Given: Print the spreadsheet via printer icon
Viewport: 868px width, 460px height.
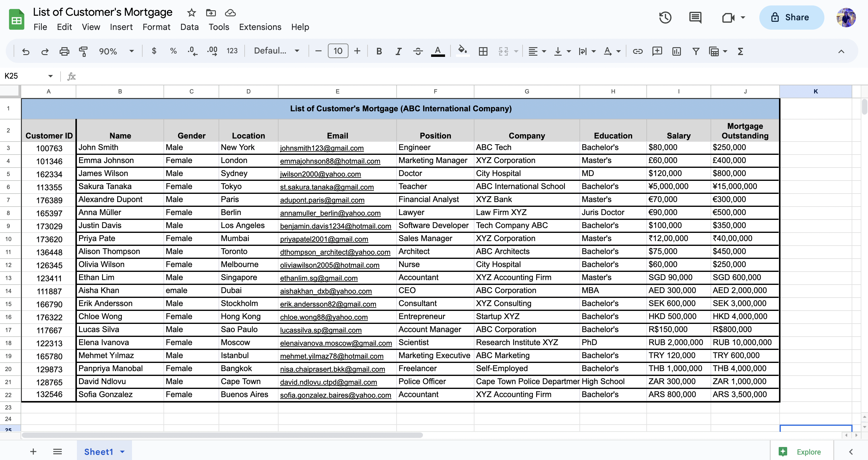Looking at the screenshot, I should coord(64,51).
